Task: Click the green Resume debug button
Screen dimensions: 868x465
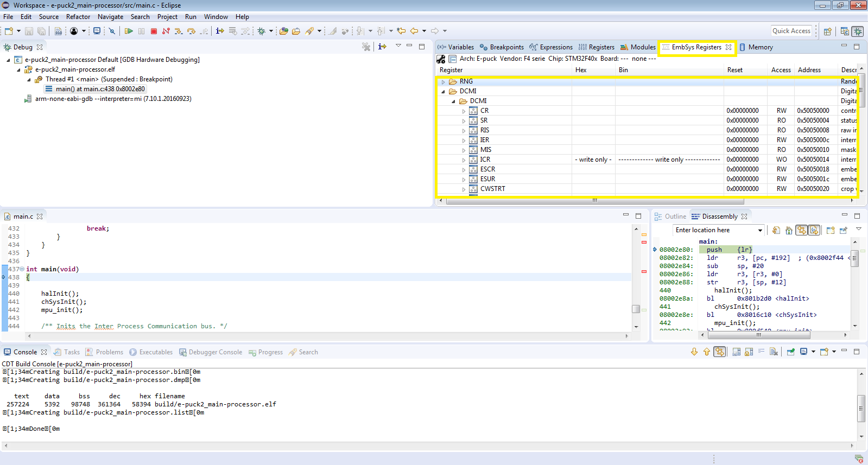Action: tap(129, 31)
